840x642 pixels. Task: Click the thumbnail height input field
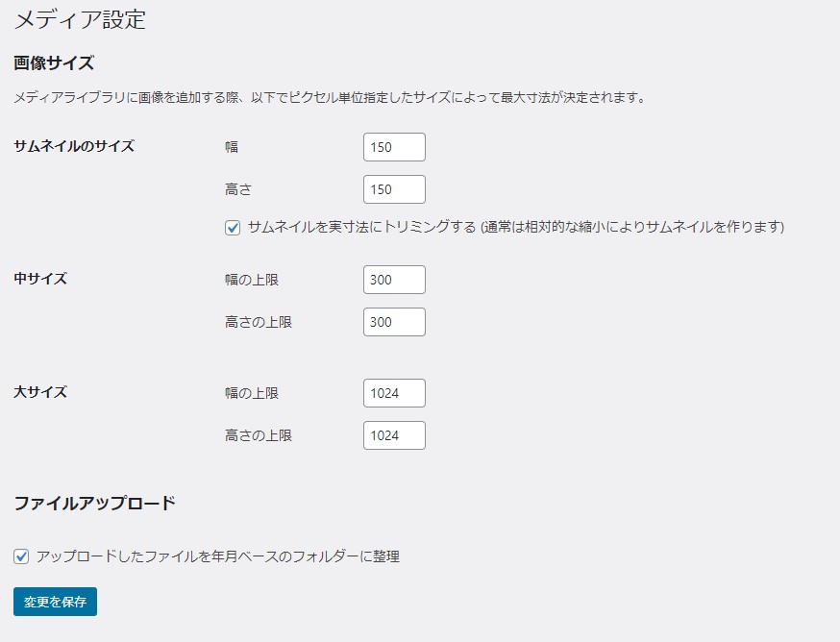point(394,189)
